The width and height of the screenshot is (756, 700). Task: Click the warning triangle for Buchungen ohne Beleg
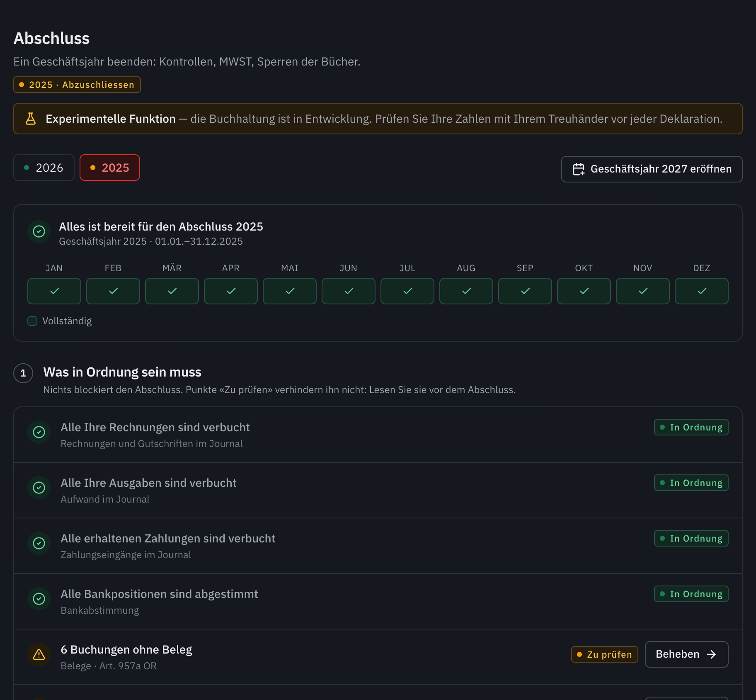(x=39, y=654)
